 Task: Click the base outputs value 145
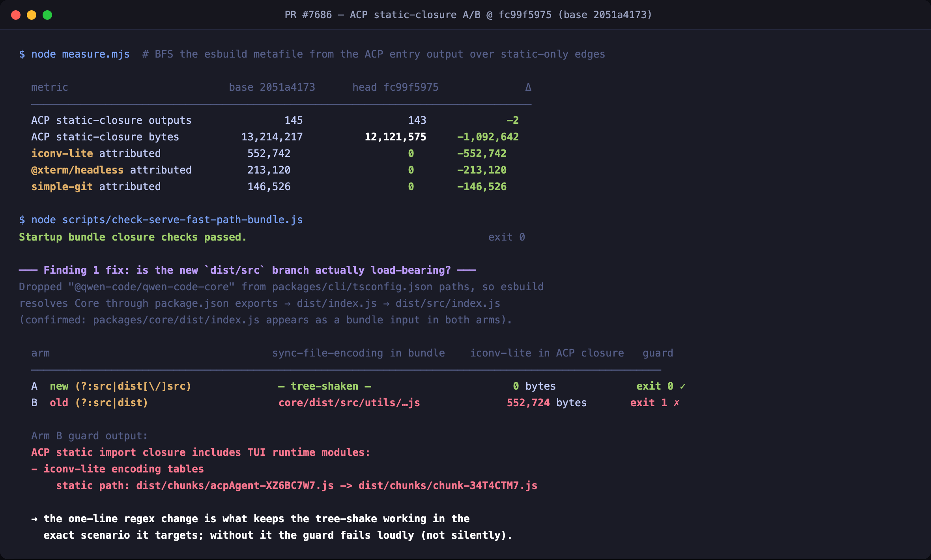tap(294, 120)
